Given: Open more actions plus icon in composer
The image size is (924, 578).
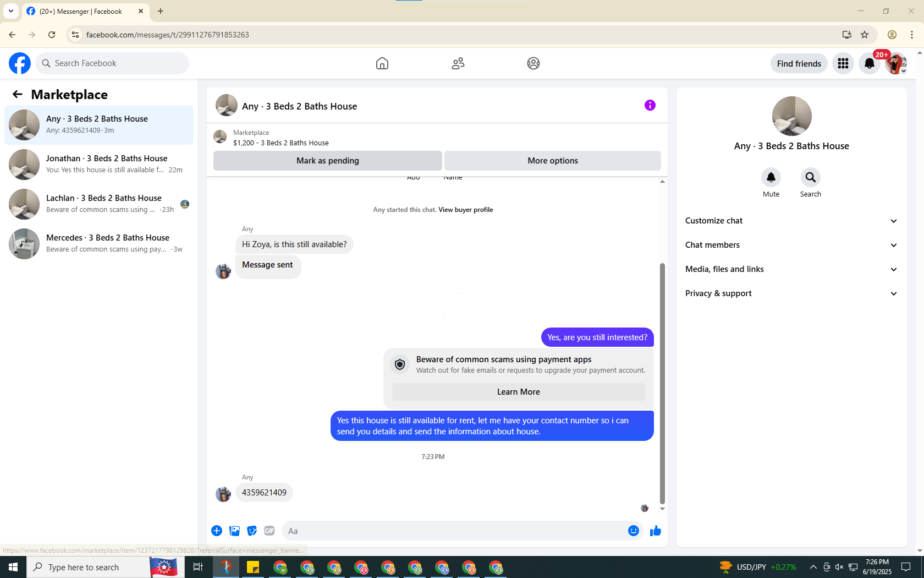Looking at the screenshot, I should click(217, 531).
